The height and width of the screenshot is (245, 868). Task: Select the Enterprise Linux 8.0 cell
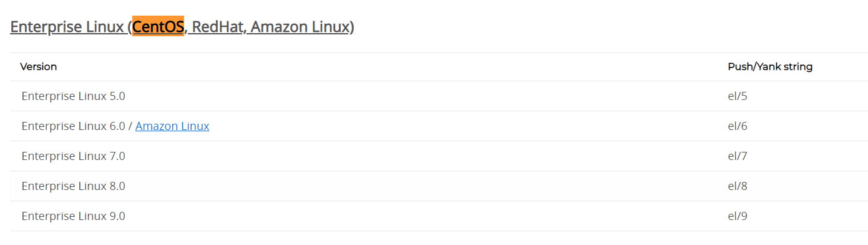pos(73,186)
